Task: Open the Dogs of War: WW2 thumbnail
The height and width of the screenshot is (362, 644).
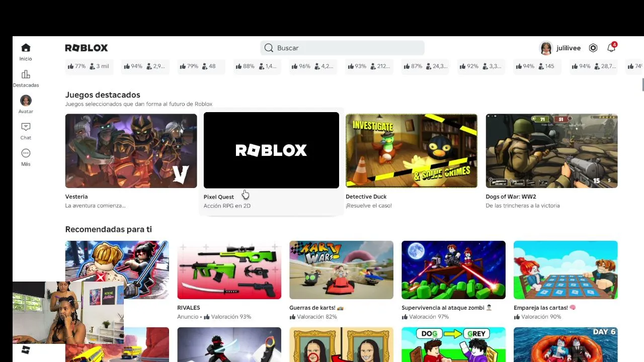Action: tap(551, 151)
